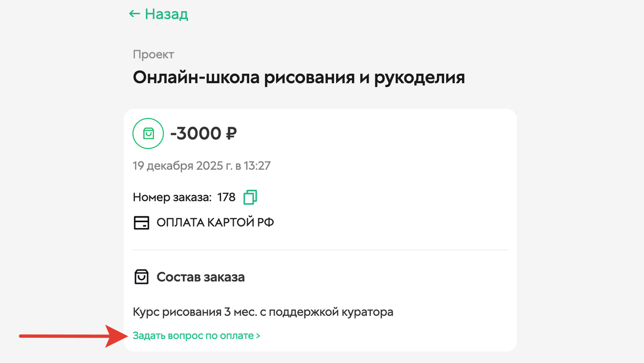Click the chevron after Задать вопрос по оплате

point(258,335)
